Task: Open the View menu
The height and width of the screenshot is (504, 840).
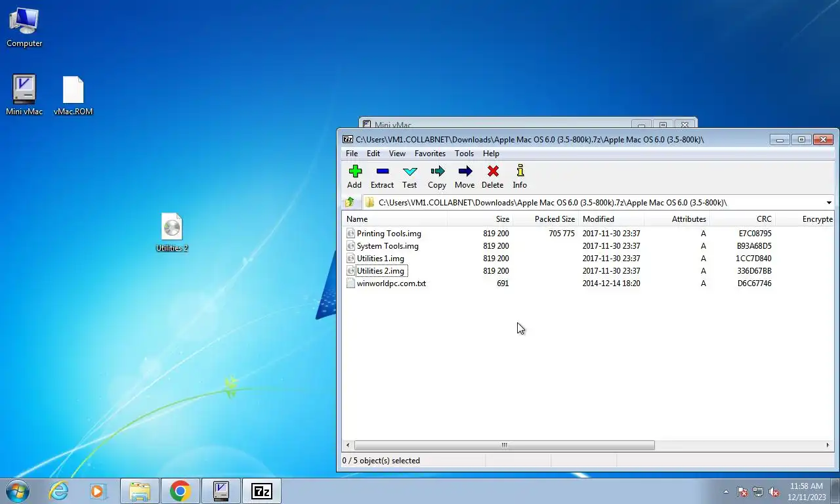Action: coord(397,154)
